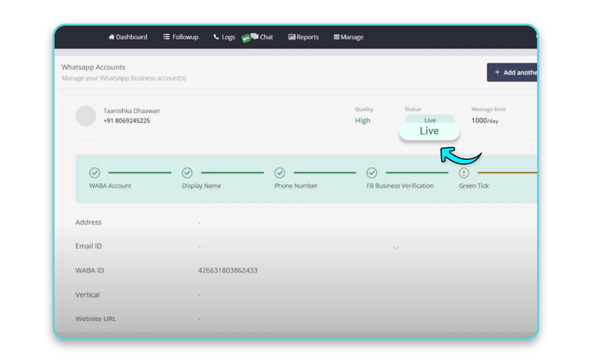Click the Website URL field label
The width and height of the screenshot is (592, 364).
[x=96, y=319]
